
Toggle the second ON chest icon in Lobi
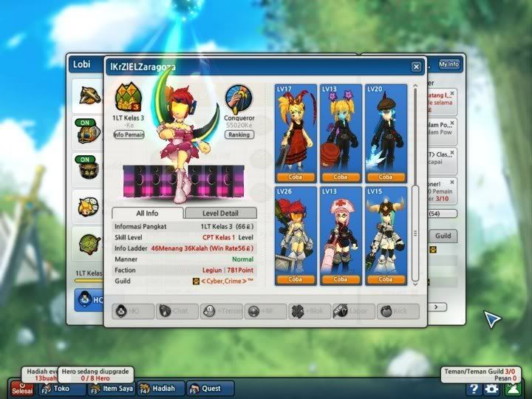[x=88, y=168]
